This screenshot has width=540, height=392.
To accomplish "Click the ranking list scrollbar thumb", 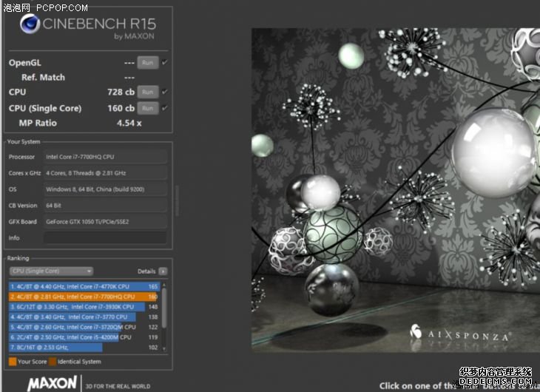I will click(x=164, y=308).
